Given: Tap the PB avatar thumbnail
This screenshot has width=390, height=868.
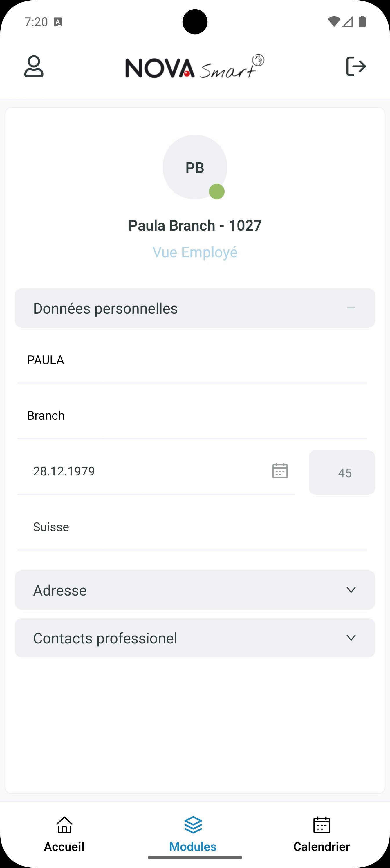Looking at the screenshot, I should point(195,167).
